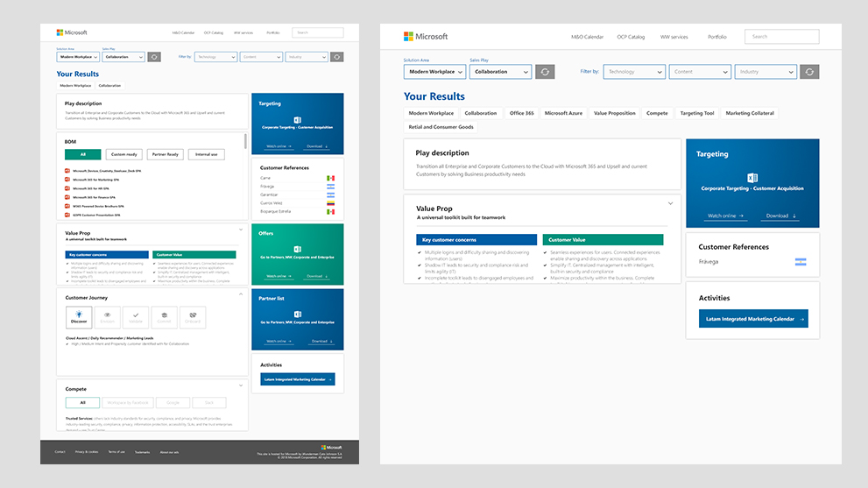Viewport: 868px width, 488px height.
Task: Click the Excel icon in the Offers card
Action: tap(297, 250)
